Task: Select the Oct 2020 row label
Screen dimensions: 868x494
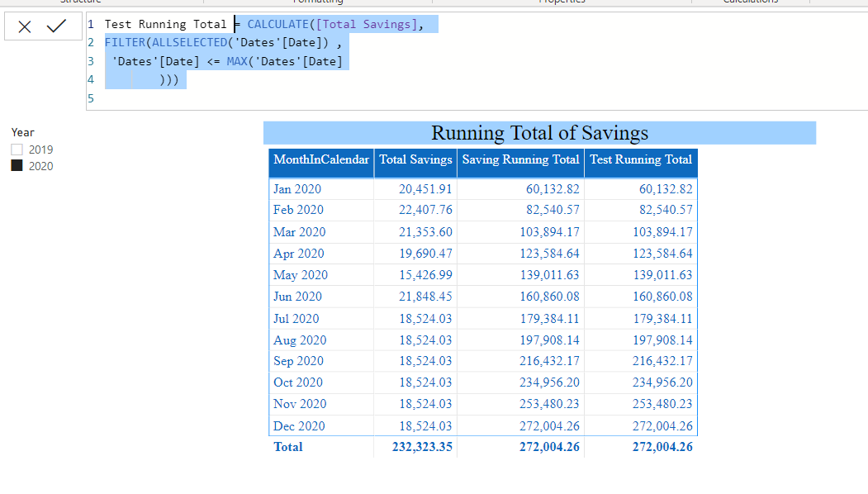Action: pyautogui.click(x=298, y=382)
